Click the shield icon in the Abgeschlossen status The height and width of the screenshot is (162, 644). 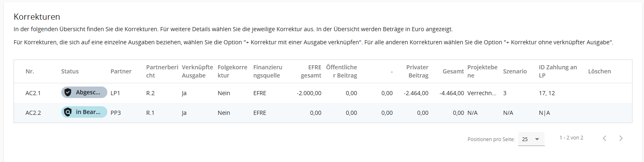click(x=68, y=93)
